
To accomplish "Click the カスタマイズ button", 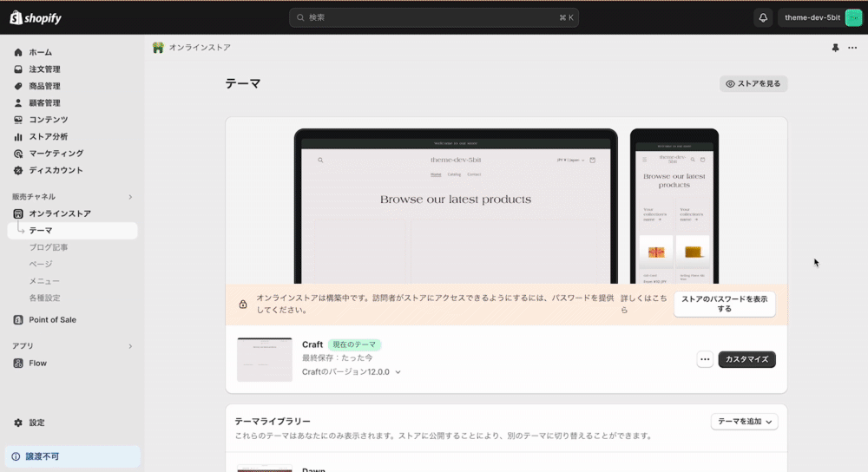I will coord(746,359).
